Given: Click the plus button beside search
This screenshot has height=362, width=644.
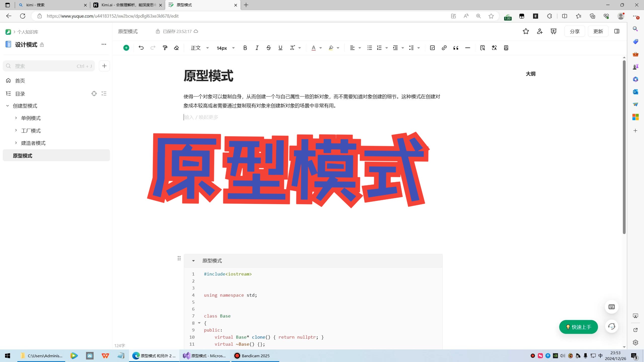Looking at the screenshot, I should 104,66.
